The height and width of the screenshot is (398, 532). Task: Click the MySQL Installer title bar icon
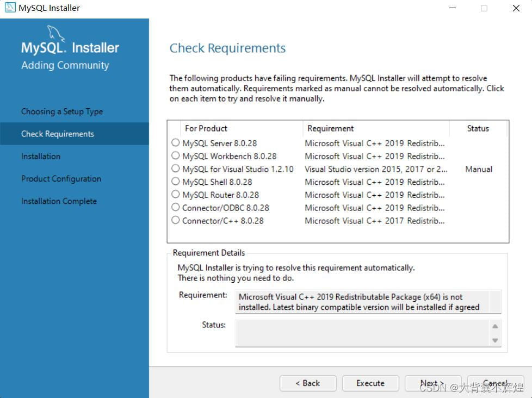tap(10, 8)
